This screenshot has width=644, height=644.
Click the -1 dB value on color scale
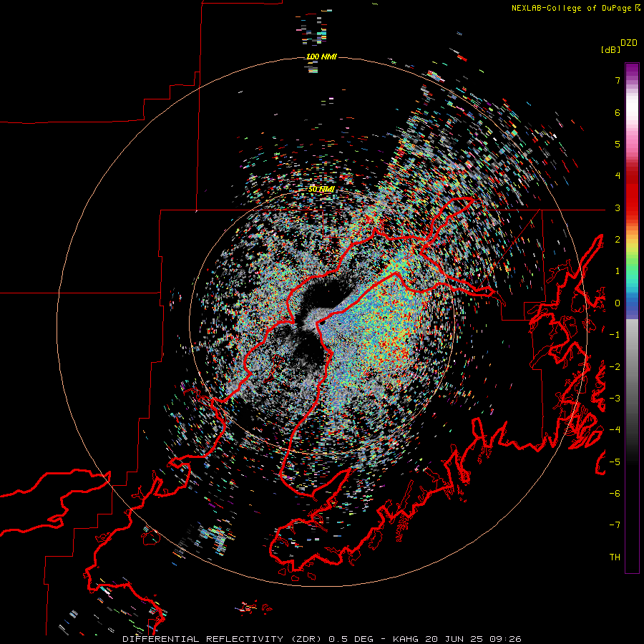click(x=615, y=335)
